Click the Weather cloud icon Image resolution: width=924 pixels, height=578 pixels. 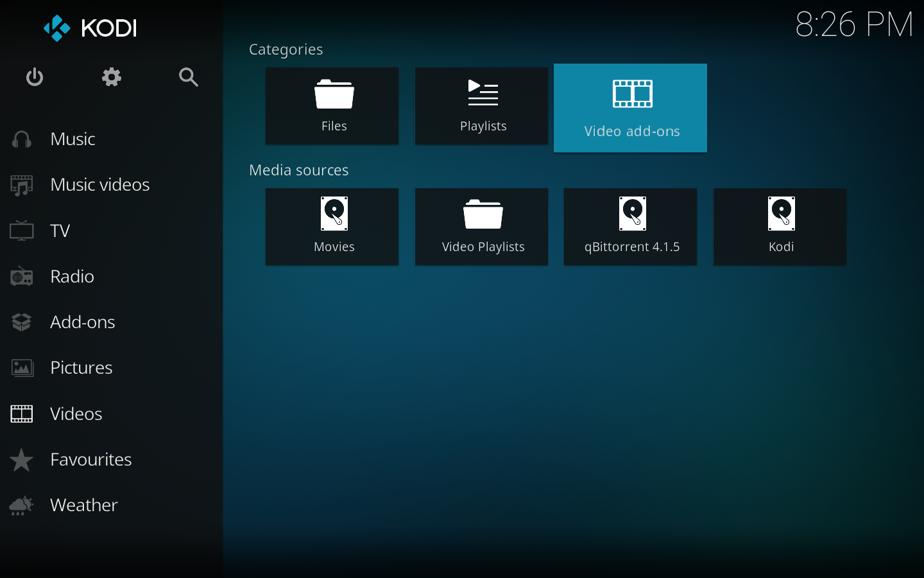click(x=22, y=505)
